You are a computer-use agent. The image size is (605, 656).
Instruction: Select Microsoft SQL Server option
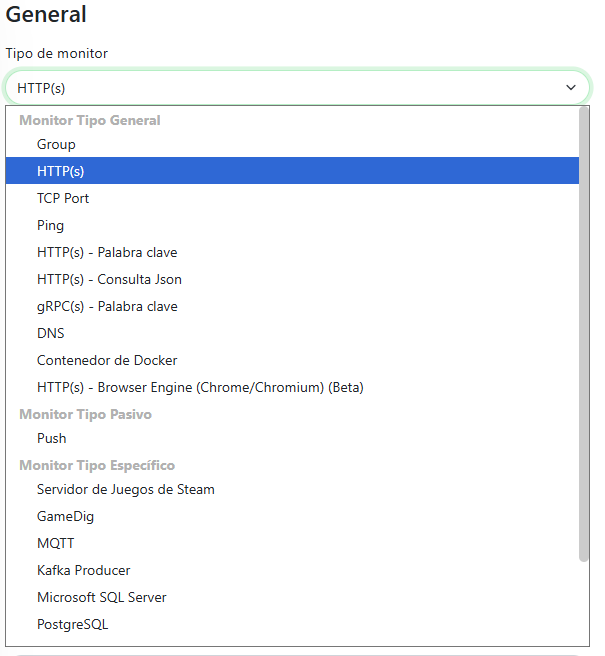(102, 598)
